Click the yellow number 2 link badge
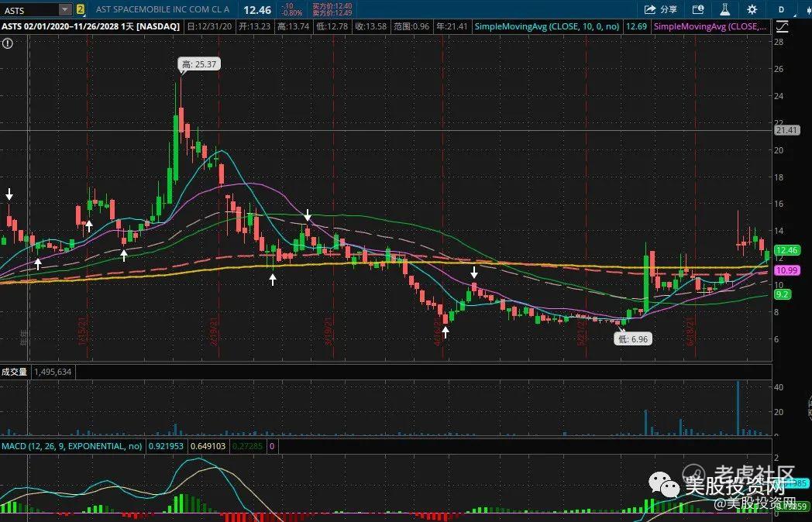The image size is (812, 522). 81,9
